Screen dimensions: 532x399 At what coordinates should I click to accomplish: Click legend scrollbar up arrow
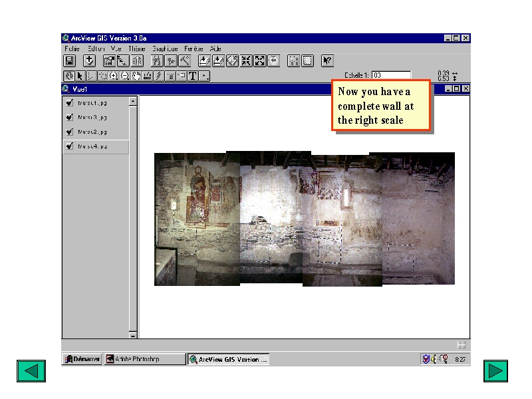click(x=133, y=101)
